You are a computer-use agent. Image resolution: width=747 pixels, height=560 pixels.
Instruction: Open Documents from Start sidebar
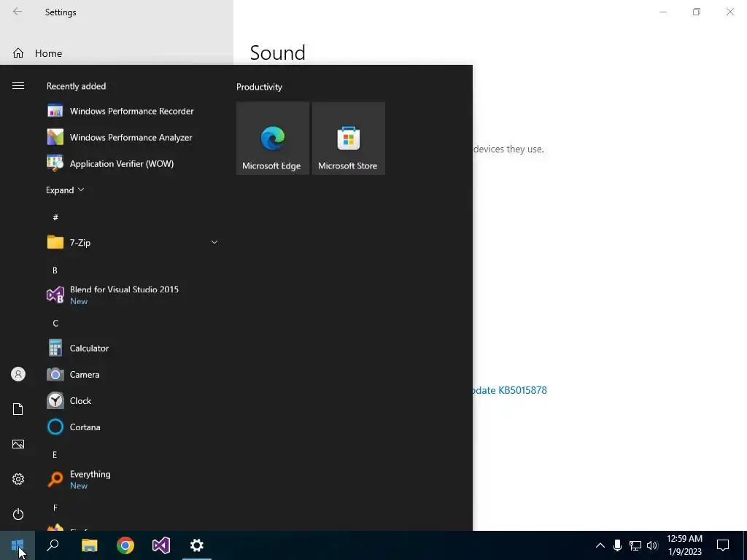click(x=18, y=409)
